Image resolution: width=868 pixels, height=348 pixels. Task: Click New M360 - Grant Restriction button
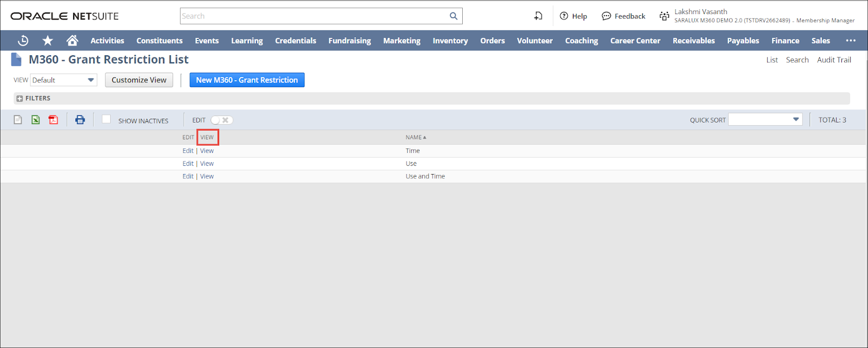pyautogui.click(x=247, y=80)
